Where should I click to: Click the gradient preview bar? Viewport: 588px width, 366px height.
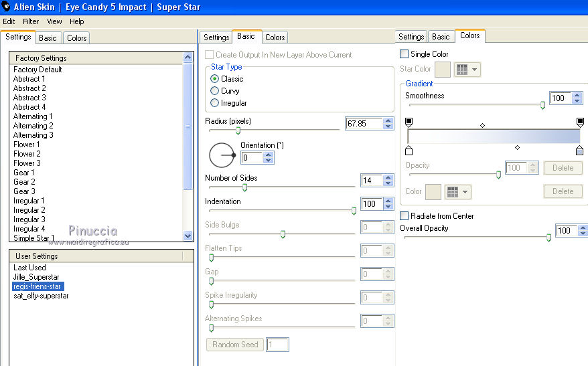click(x=494, y=136)
